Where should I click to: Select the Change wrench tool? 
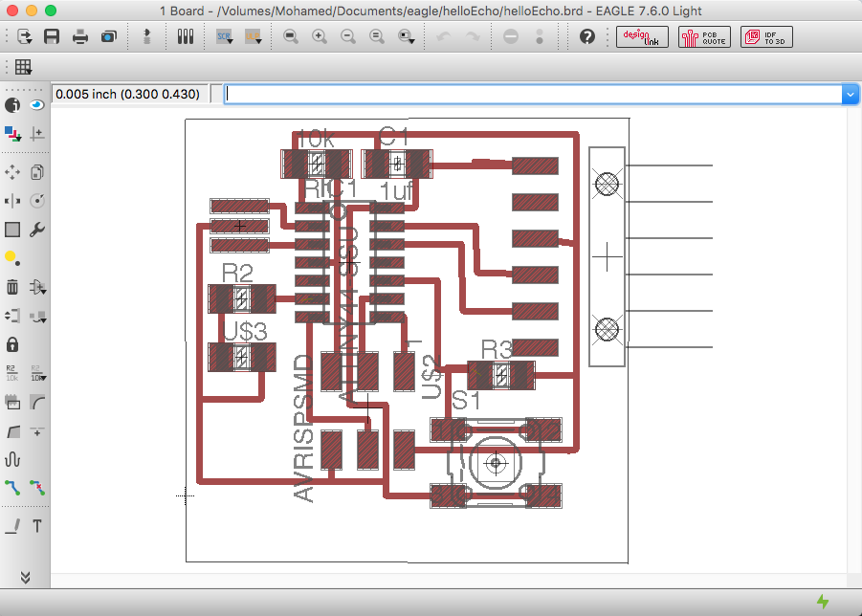pos(36,230)
